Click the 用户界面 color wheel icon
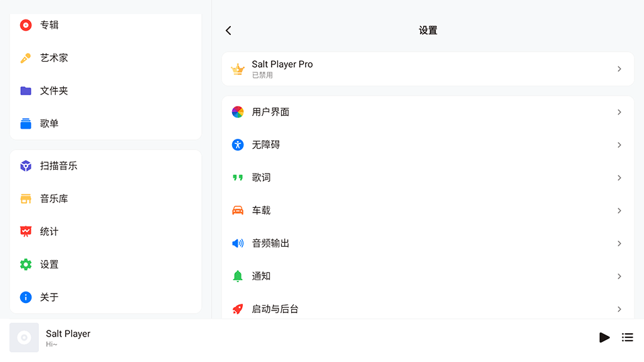This screenshot has width=644, height=362. click(x=237, y=112)
